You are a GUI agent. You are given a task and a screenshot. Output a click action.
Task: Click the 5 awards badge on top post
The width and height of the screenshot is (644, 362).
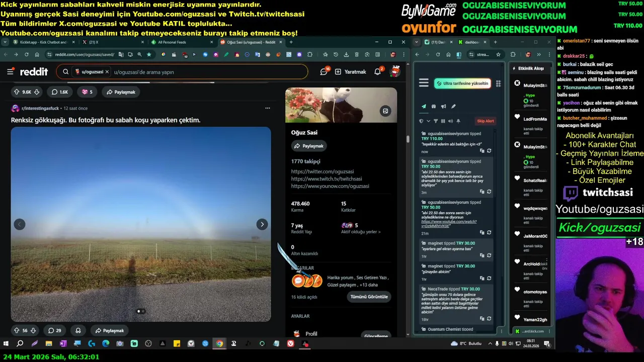pyautogui.click(x=88, y=92)
